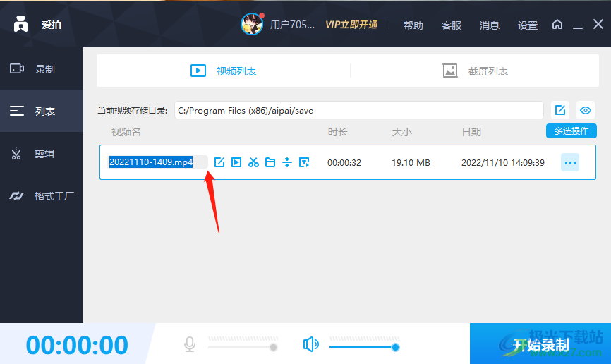Click the 开始录制 start recording button
The width and height of the screenshot is (611, 364).
pyautogui.click(x=540, y=344)
